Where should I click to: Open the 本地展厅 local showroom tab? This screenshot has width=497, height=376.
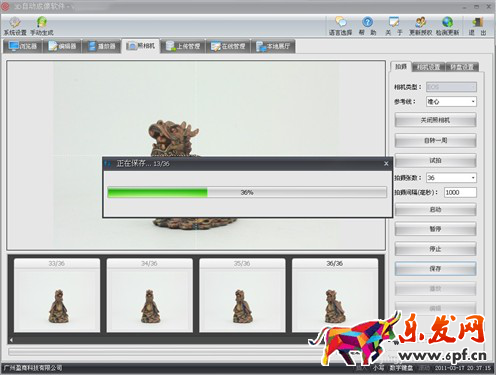point(273,46)
